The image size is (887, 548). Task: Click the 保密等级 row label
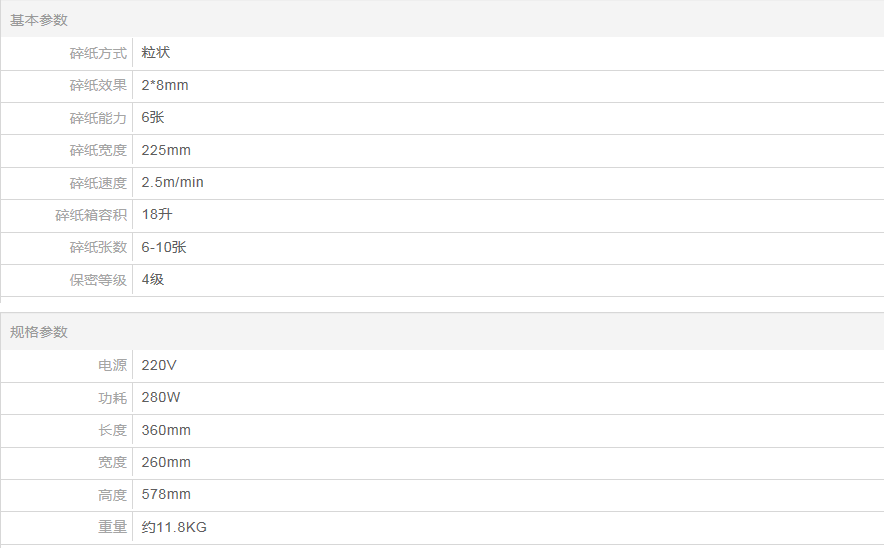point(98,280)
